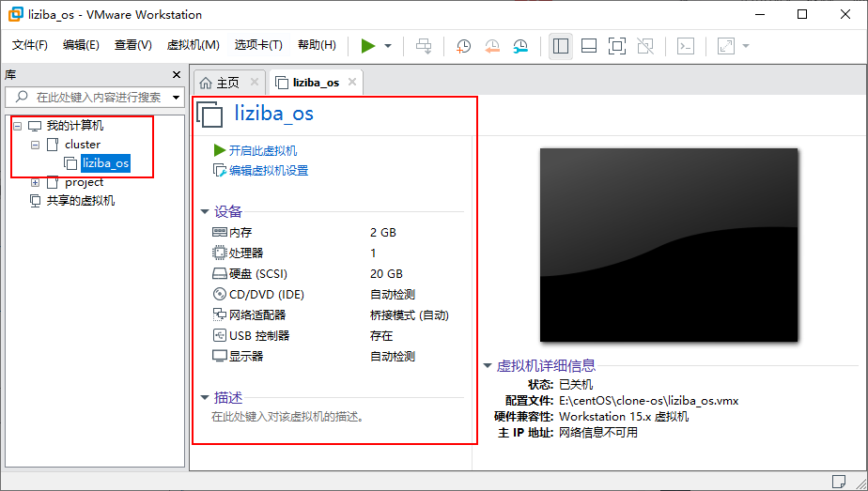Open snapshot manager wrench clock icon
This screenshot has width=868, height=491.
[x=520, y=46]
